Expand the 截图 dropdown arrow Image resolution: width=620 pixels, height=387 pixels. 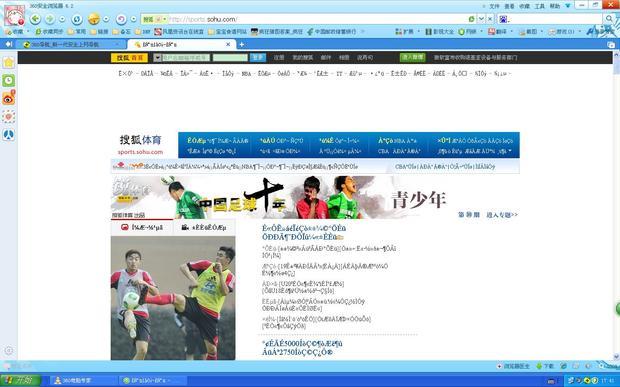coord(542,31)
